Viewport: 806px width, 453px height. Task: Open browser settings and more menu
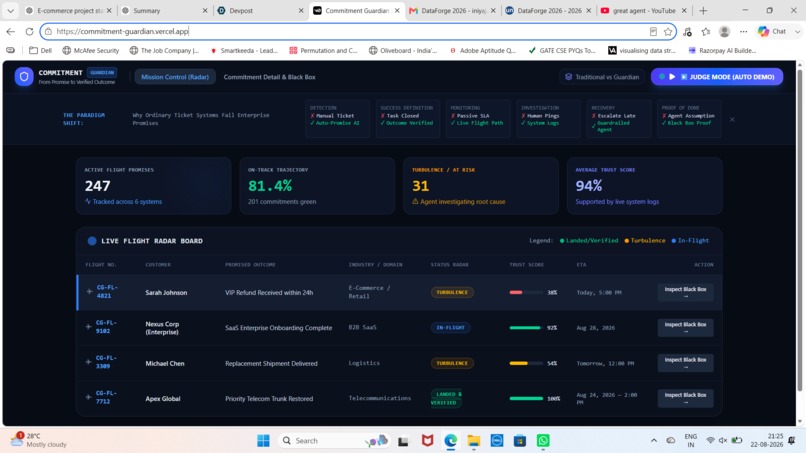point(743,31)
